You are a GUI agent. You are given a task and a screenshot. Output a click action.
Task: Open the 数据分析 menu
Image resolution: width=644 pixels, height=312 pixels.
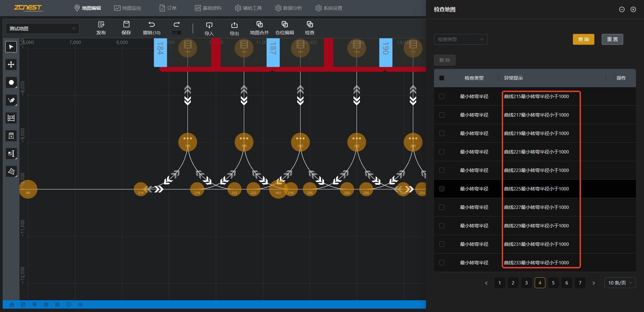288,8
